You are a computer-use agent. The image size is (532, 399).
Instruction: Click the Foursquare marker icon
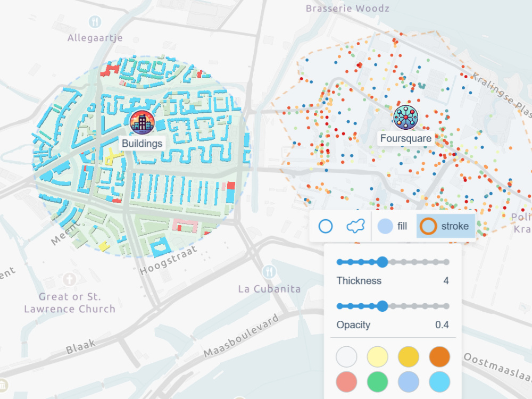pos(406,118)
